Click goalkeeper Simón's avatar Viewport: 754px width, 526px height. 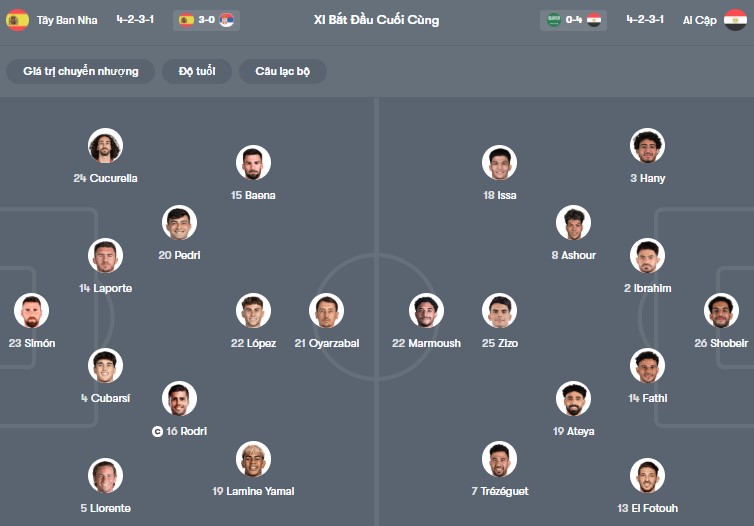tap(31, 311)
